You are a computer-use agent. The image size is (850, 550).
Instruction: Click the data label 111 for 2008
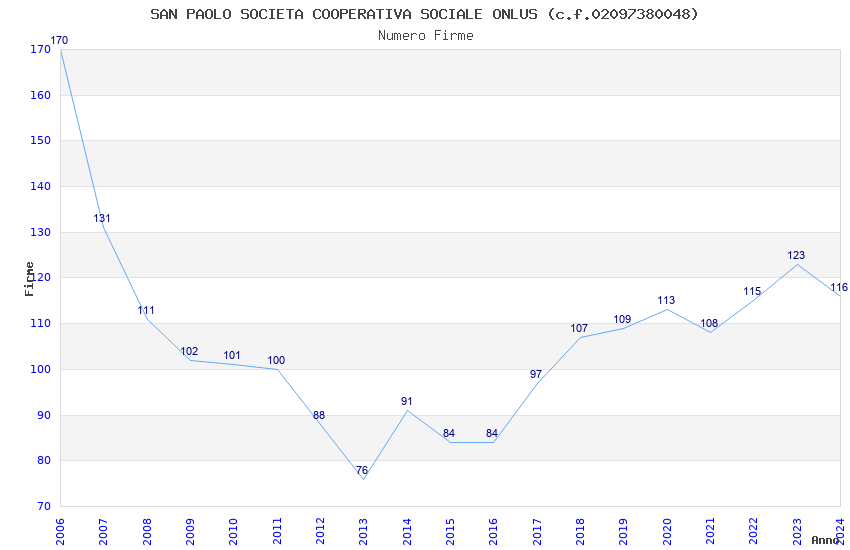click(x=146, y=310)
